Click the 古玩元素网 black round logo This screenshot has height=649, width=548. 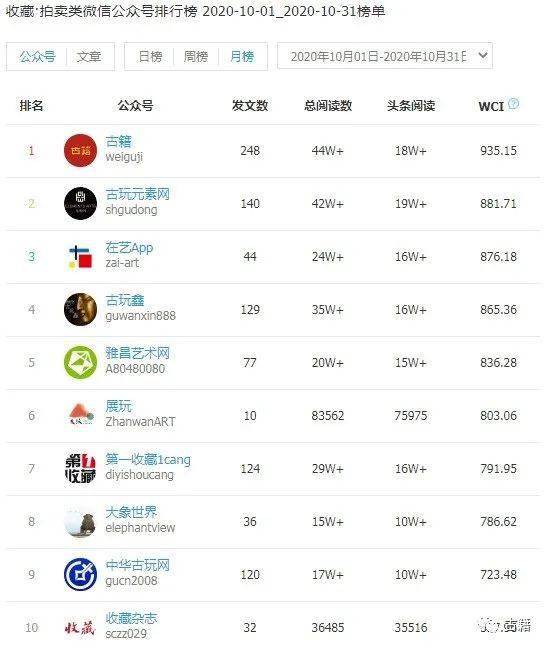[x=80, y=203]
